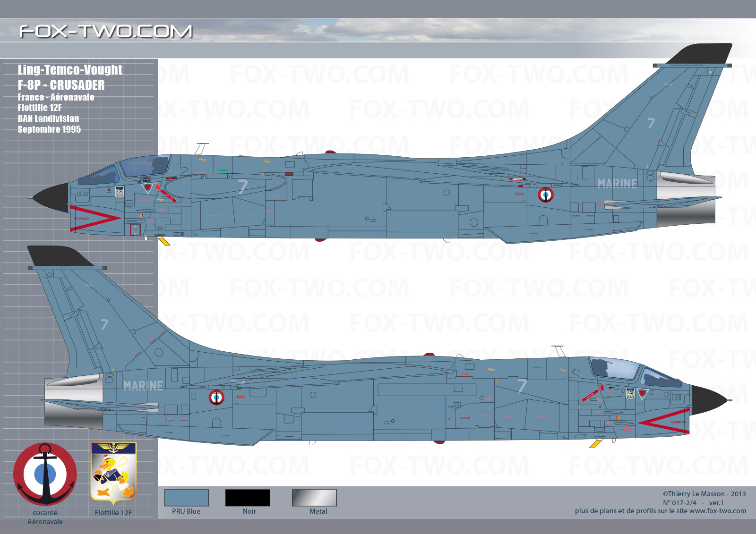Click the number 7 on lower profile tail fin
The image size is (756, 534).
(104, 324)
